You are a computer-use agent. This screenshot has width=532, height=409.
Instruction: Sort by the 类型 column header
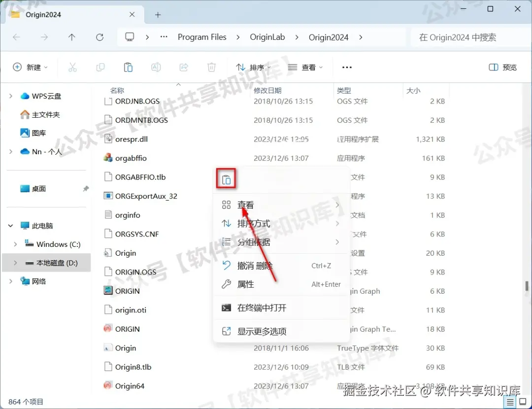pos(344,90)
